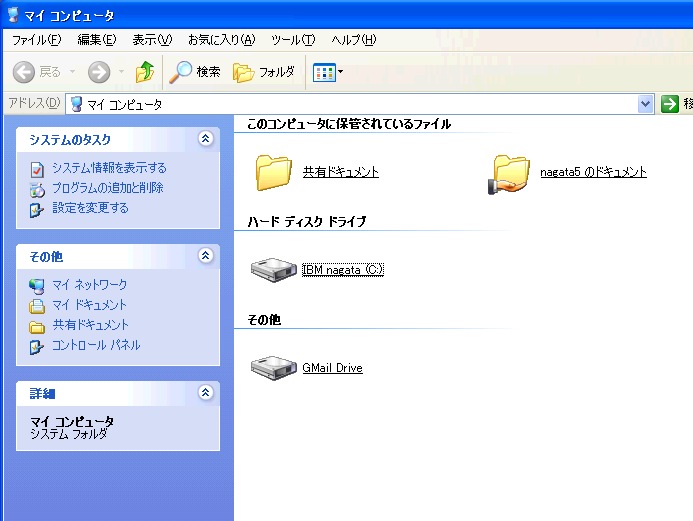Click the address bar computer icon
Image resolution: width=693 pixels, height=521 pixels.
76,104
